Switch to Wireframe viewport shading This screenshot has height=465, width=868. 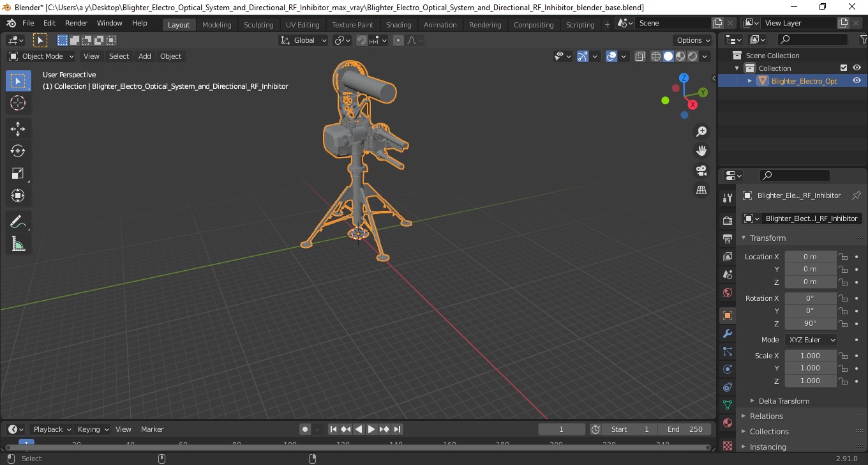[656, 56]
